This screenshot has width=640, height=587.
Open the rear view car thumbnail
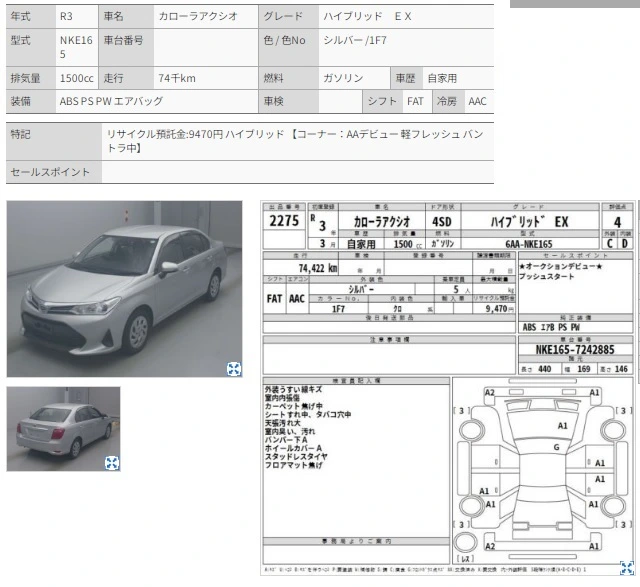click(x=64, y=429)
